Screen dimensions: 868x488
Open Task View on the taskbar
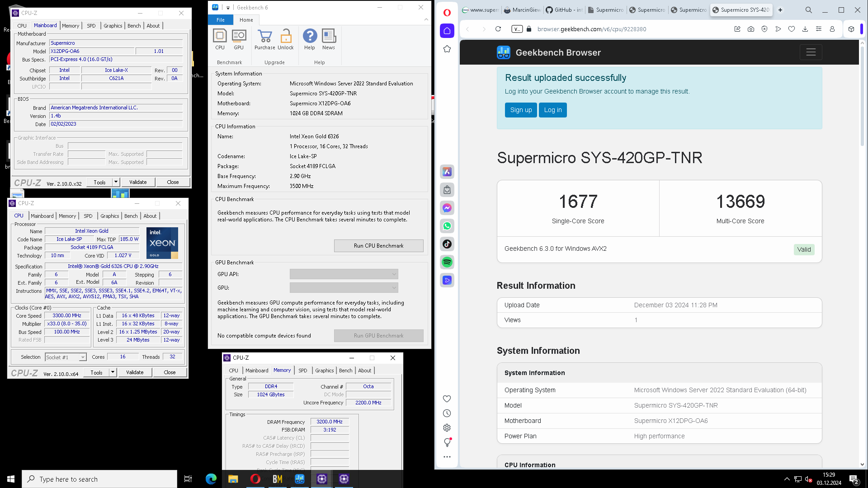pyautogui.click(x=188, y=479)
